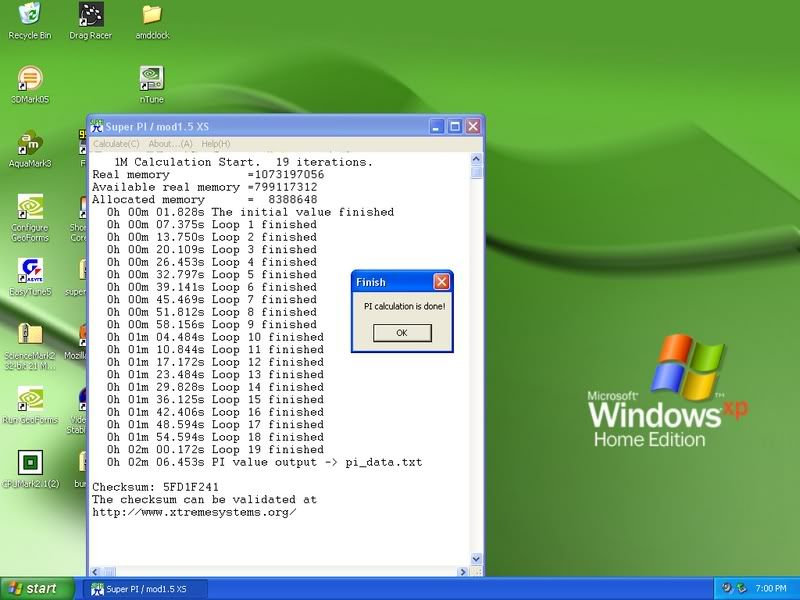This screenshot has width=800, height=600.
Task: Click 'The checksum can be validated at' line
Action: coord(205,499)
